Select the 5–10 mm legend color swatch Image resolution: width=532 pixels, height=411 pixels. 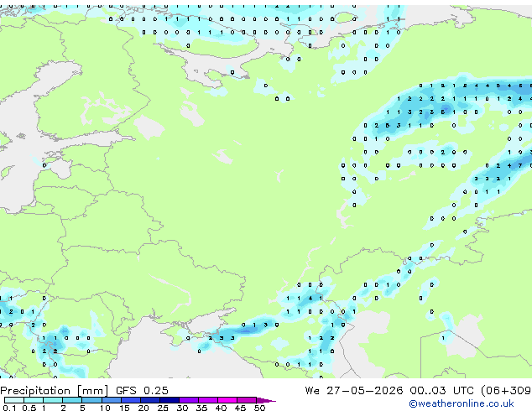[x=91, y=400]
